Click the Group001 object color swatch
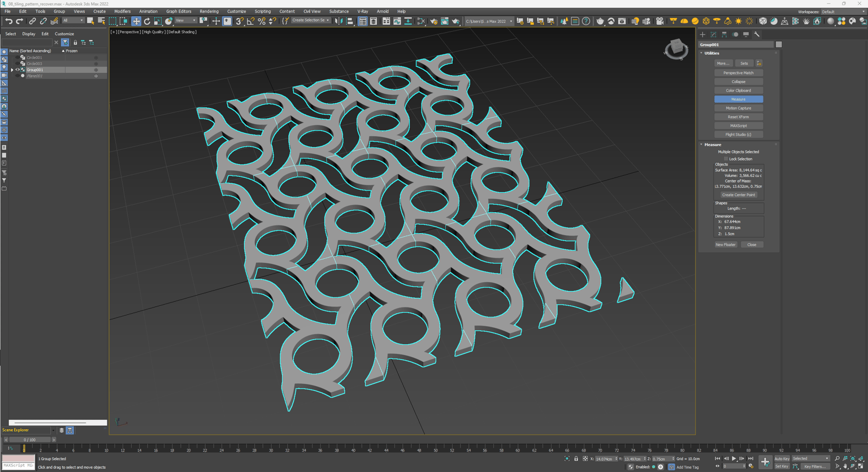868x472 pixels. pos(779,45)
